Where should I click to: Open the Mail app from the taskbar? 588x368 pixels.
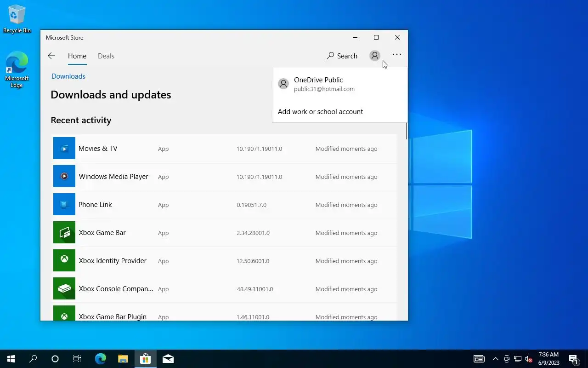click(168, 359)
